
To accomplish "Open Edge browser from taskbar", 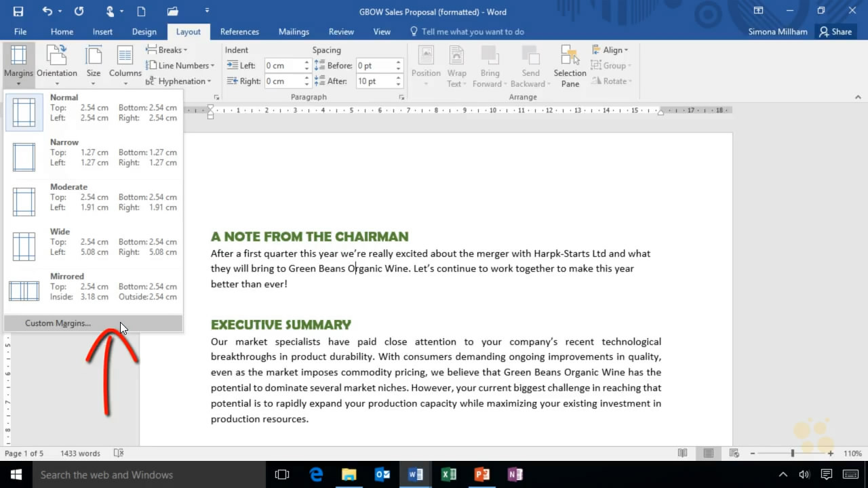I will click(316, 474).
